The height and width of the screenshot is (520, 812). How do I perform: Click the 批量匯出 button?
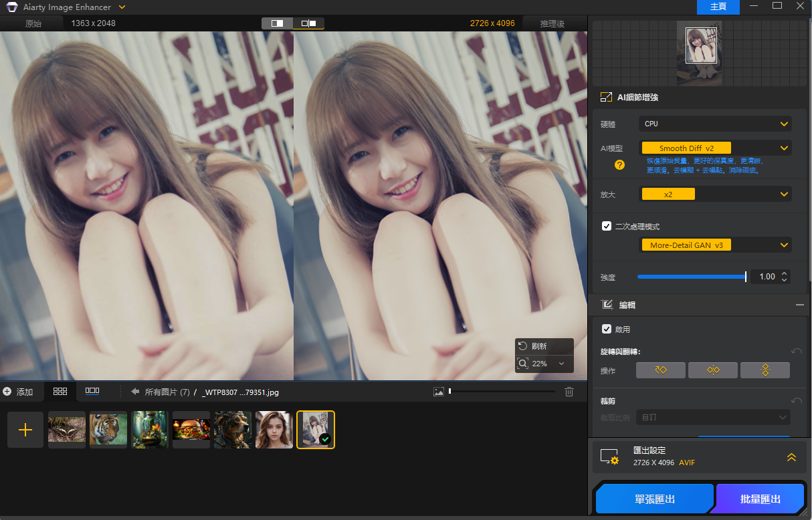point(760,499)
